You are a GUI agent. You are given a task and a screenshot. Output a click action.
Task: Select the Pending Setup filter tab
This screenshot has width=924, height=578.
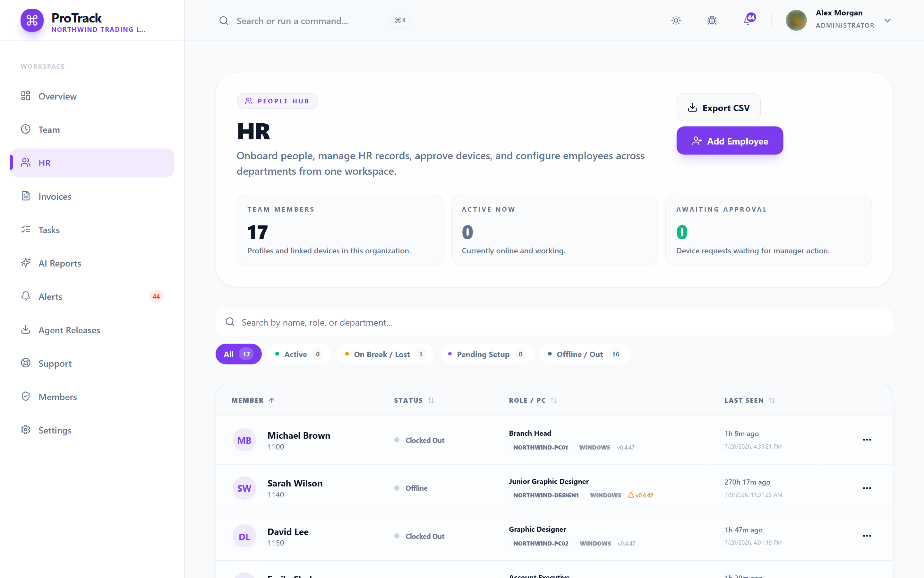(487, 354)
